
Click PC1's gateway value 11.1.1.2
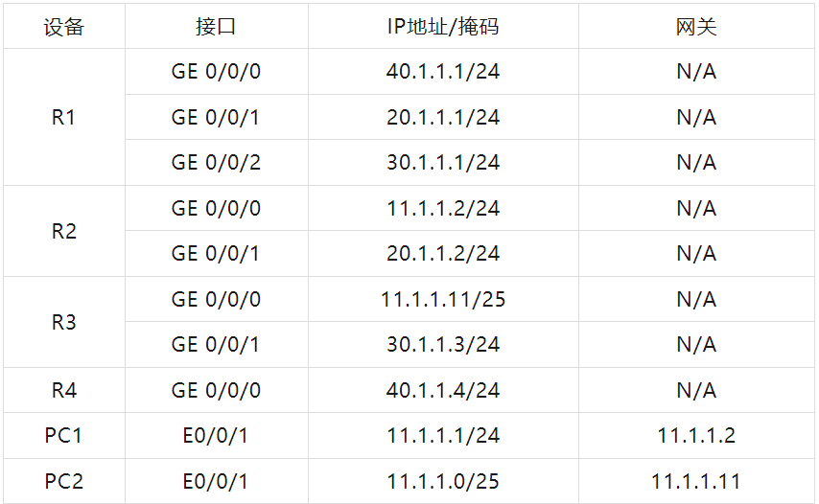(696, 436)
